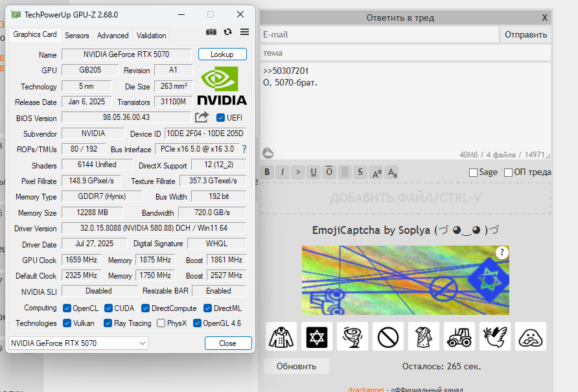Click the Bandwidth 720.0 GB/s value
578x392 pixels.
click(212, 213)
